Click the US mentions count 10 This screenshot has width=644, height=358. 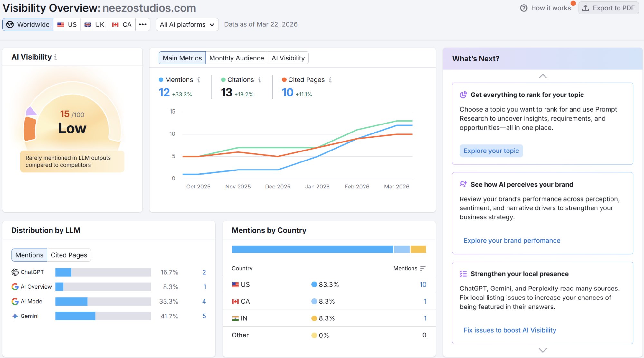(423, 285)
